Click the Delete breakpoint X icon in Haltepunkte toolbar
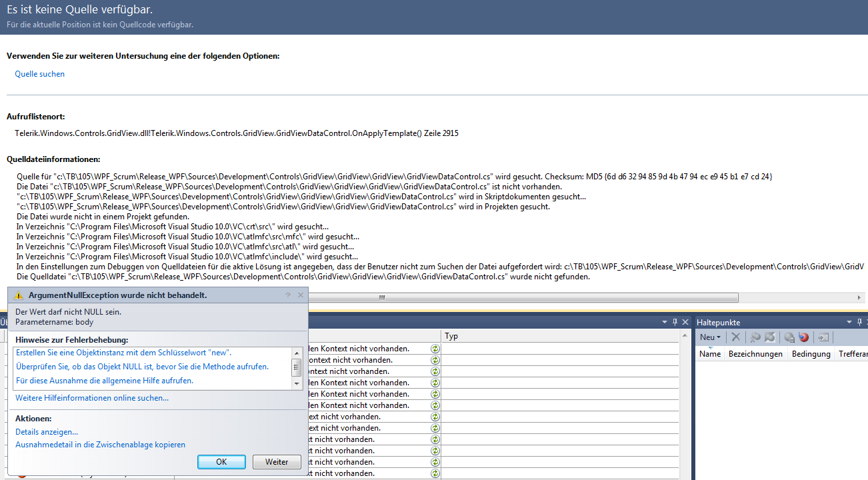The image size is (868, 480). (x=735, y=337)
